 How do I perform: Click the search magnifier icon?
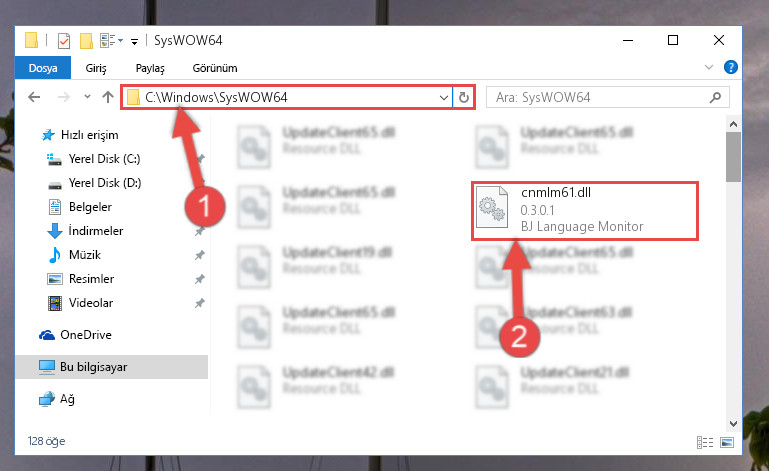coord(715,97)
